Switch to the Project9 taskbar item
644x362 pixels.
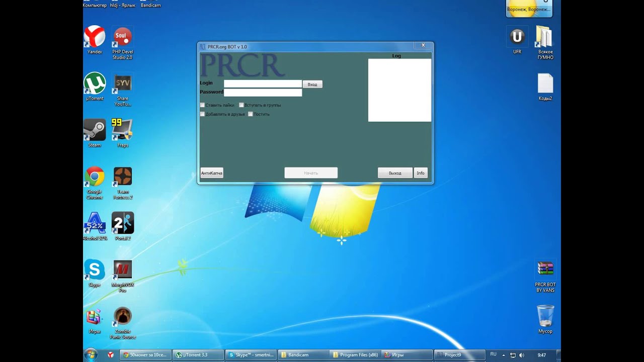click(460, 355)
